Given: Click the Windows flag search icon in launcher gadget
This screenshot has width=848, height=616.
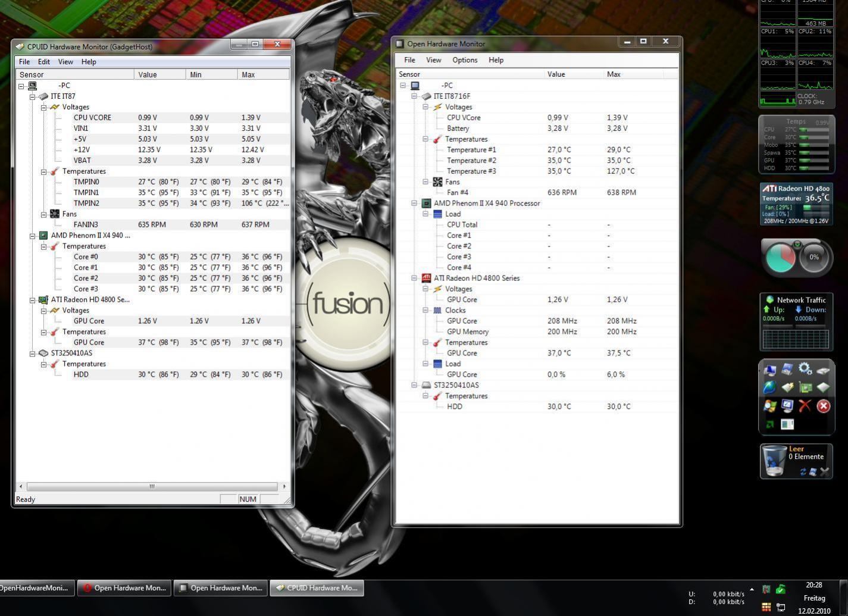Looking at the screenshot, I should [770, 406].
